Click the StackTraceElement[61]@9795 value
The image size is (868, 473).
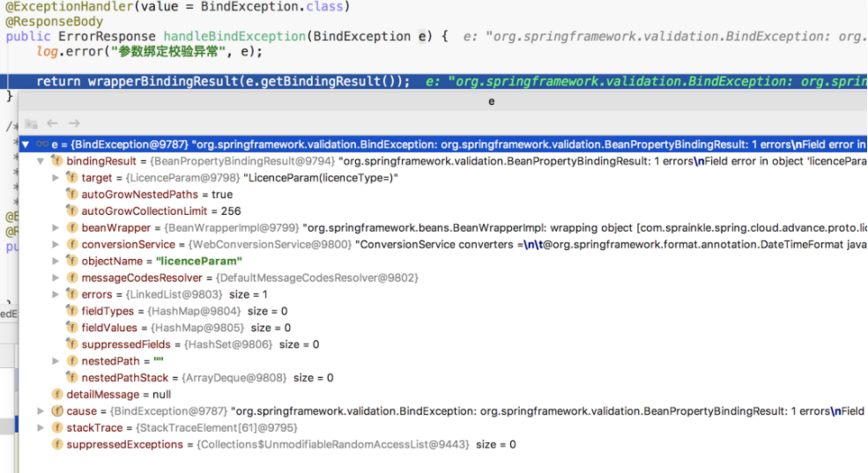pyautogui.click(x=217, y=427)
